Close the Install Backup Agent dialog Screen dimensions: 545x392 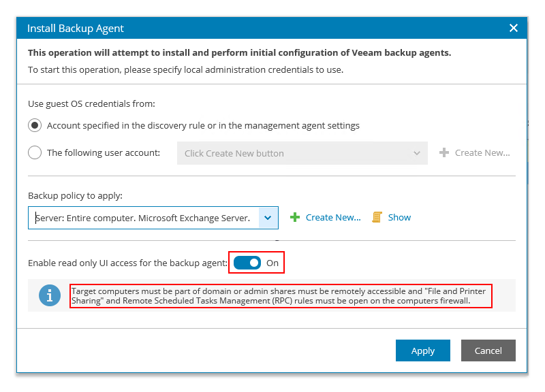514,28
